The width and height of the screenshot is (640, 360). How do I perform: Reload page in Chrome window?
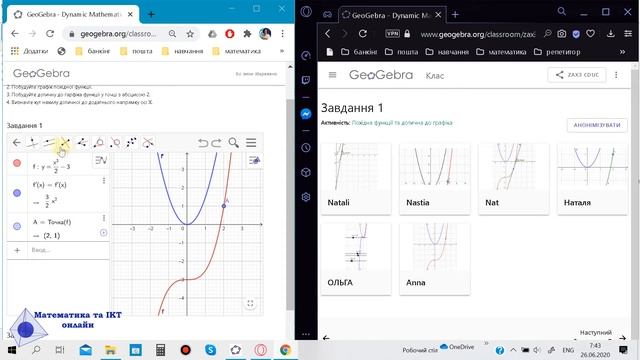pos(50,33)
